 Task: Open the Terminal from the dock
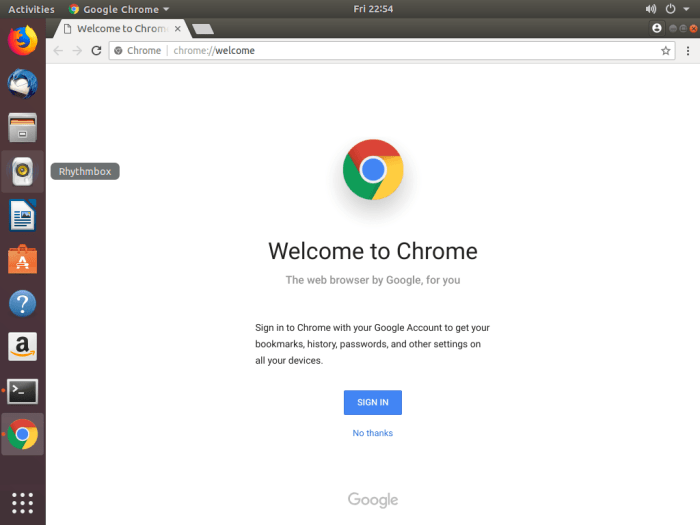(x=22, y=391)
